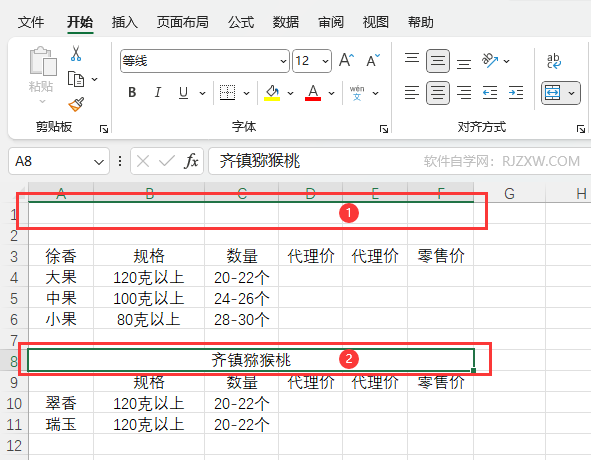Click the Wrap Text icon

tap(554, 61)
